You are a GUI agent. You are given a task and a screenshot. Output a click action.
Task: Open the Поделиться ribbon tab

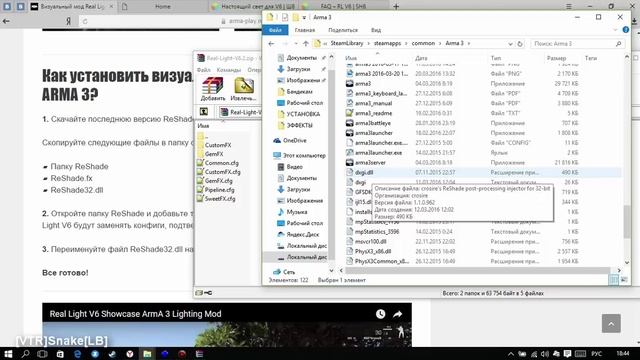coord(343,30)
